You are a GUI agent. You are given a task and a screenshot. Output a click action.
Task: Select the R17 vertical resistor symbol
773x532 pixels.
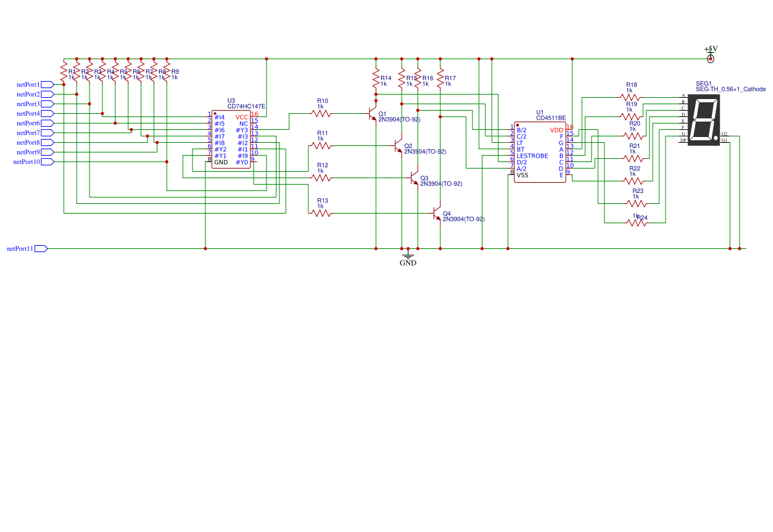point(440,78)
